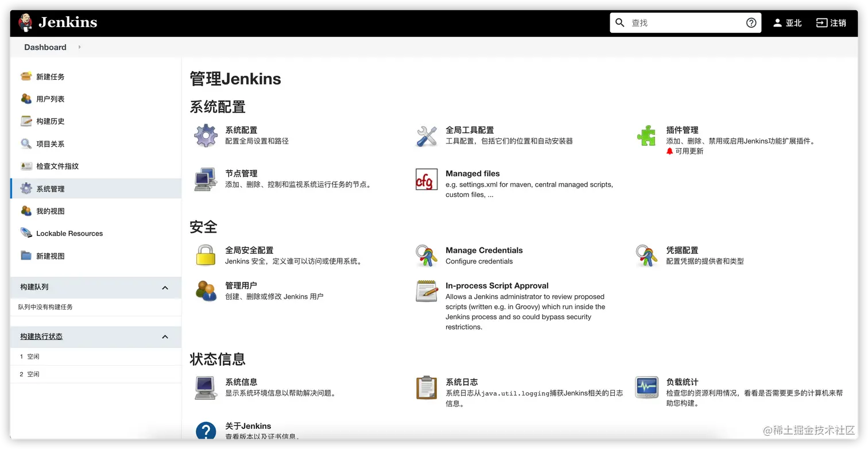Click the search help question-mark icon
Image resolution: width=868 pixels, height=449 pixels.
pos(751,23)
